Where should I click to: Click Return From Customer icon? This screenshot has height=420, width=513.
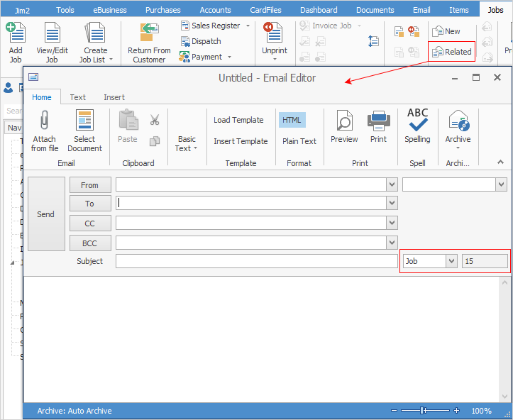pos(149,43)
